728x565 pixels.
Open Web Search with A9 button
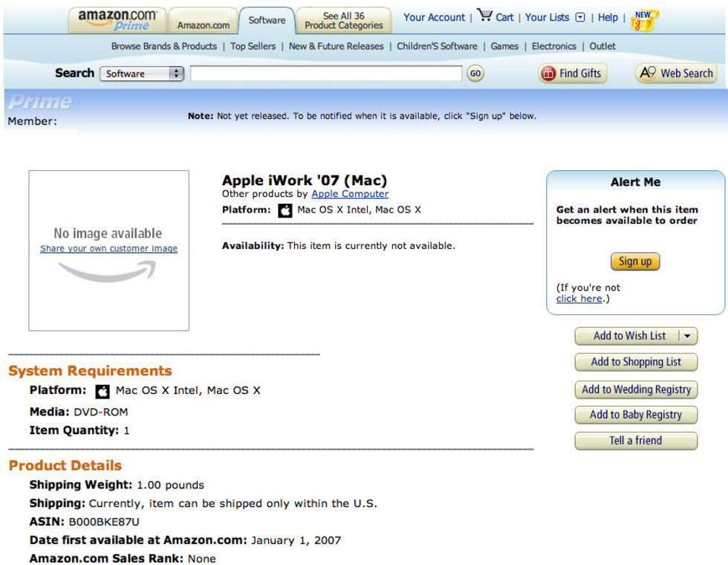(676, 74)
